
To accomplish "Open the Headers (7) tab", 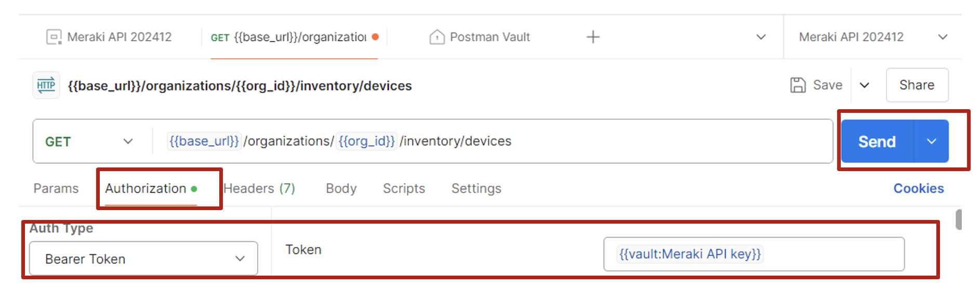I will pyautogui.click(x=259, y=188).
